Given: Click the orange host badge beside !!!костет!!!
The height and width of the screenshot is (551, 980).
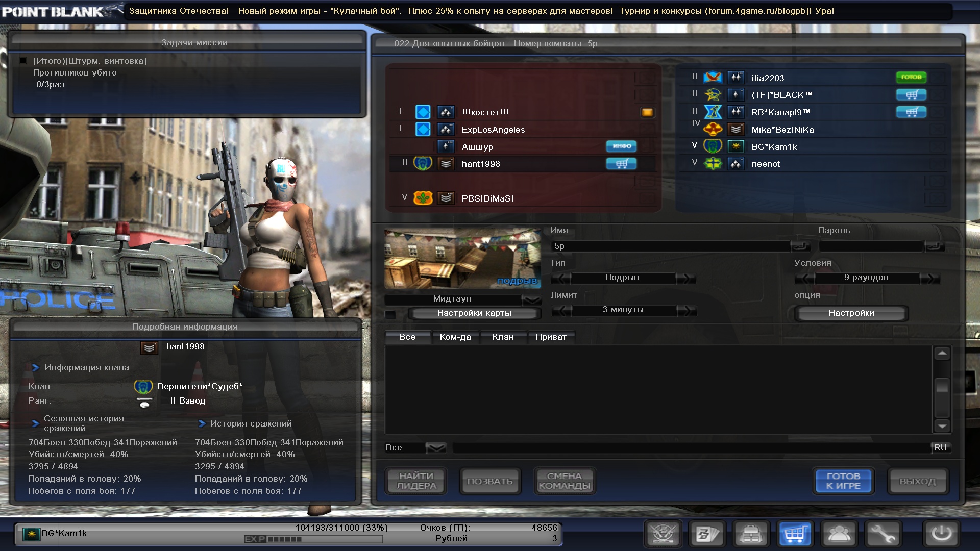Looking at the screenshot, I should coord(647,112).
